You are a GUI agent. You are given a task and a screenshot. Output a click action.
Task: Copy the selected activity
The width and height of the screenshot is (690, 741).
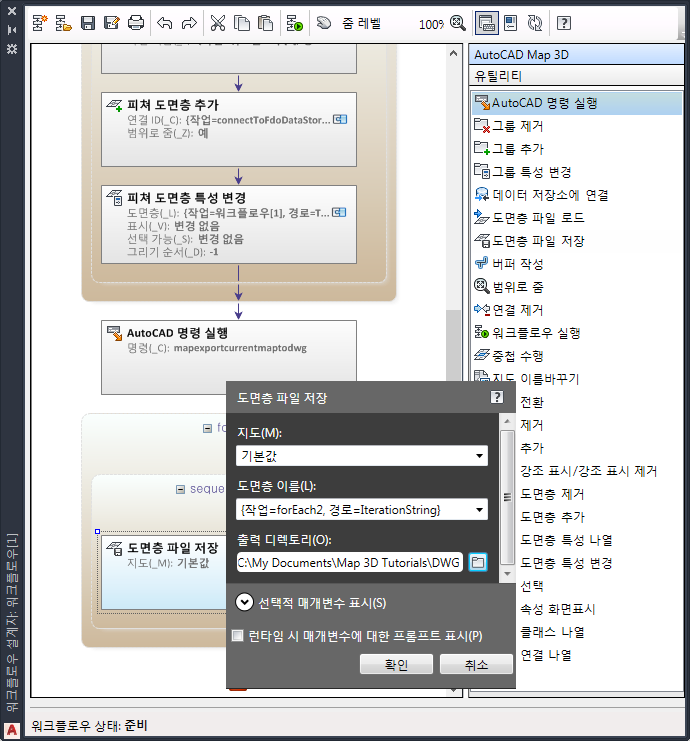click(242, 23)
